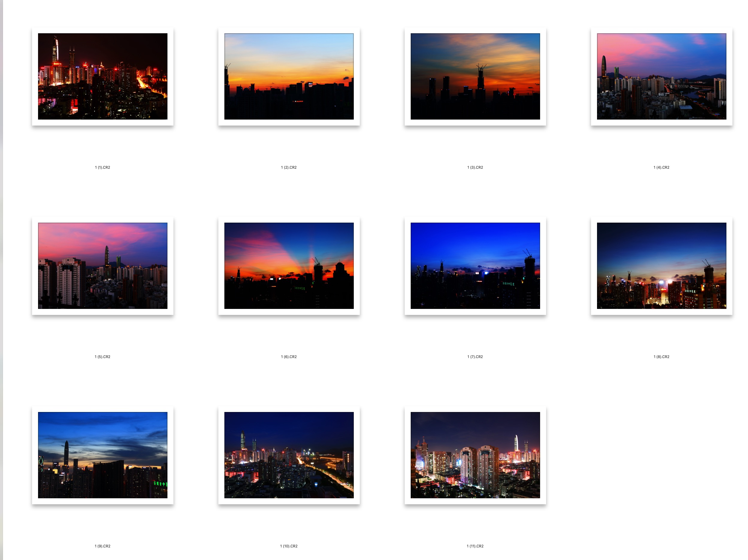Viewport: 748px width, 560px height.
Task: Click the file name label 1 (2).CR2
Action: point(289,167)
